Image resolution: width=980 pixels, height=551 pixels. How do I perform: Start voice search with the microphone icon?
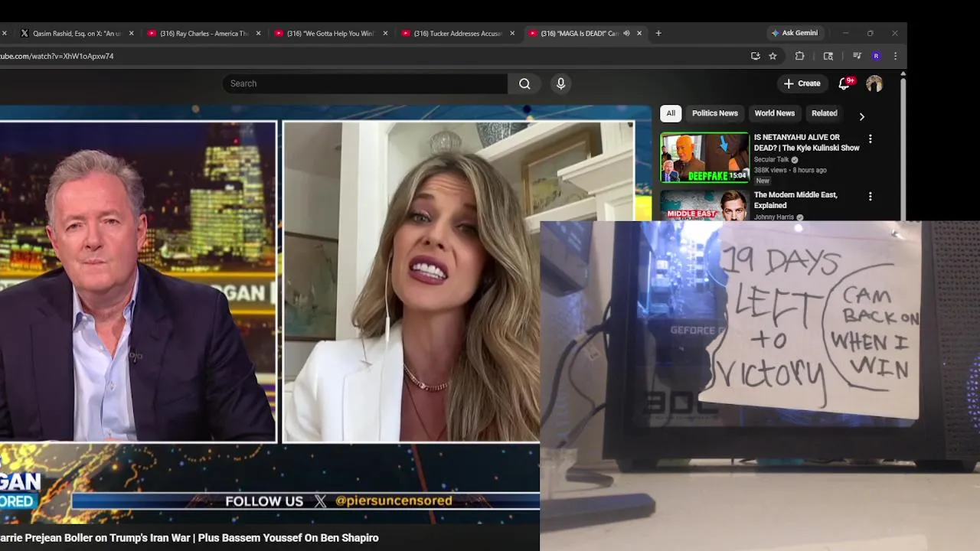(560, 83)
